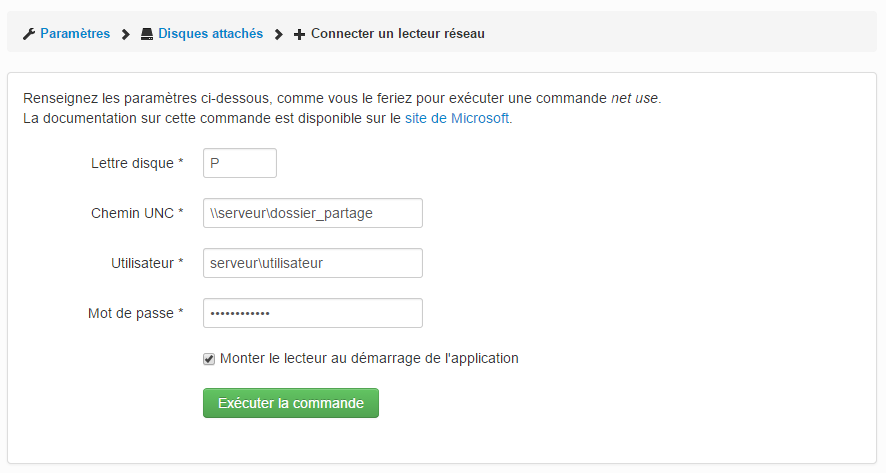Go to Disques attachés breadcrumb link
The image size is (886, 473).
point(210,34)
